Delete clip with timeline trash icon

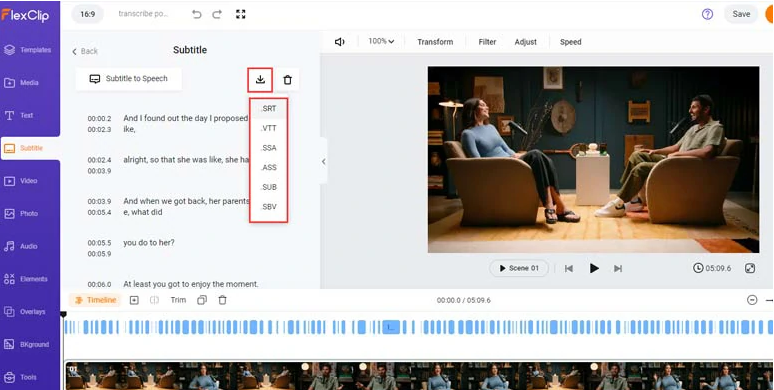coord(223,300)
